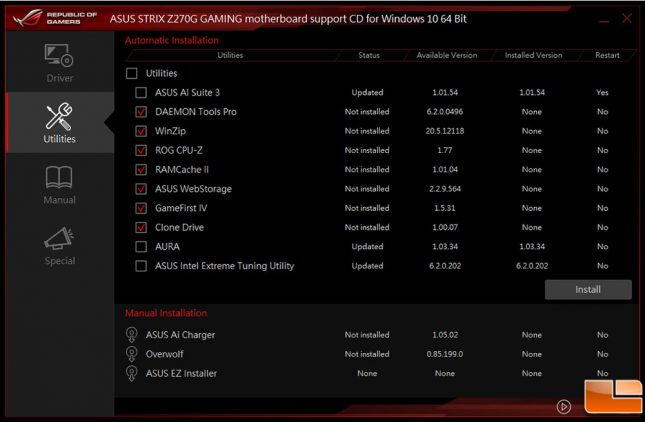Click DAEMON Tools version 6.2.0.0496
This screenshot has width=645, height=422.
tap(445, 112)
